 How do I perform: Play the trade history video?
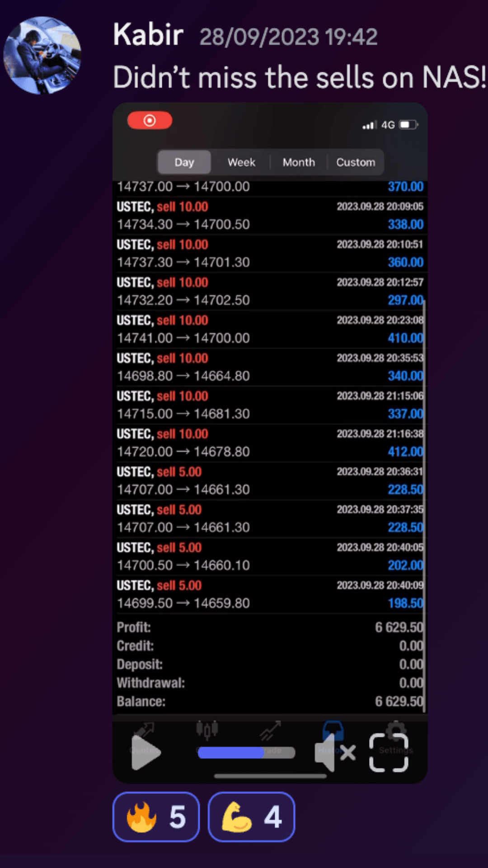[x=145, y=752]
